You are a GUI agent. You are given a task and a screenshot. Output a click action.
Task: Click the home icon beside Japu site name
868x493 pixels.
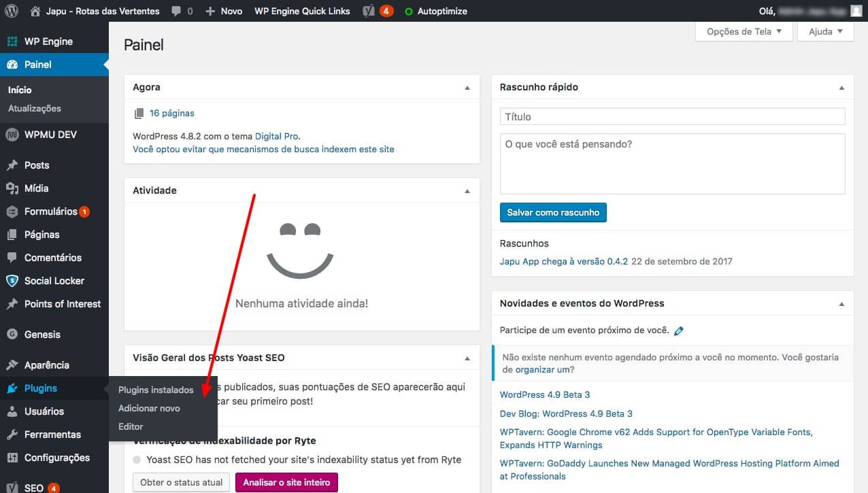point(35,11)
